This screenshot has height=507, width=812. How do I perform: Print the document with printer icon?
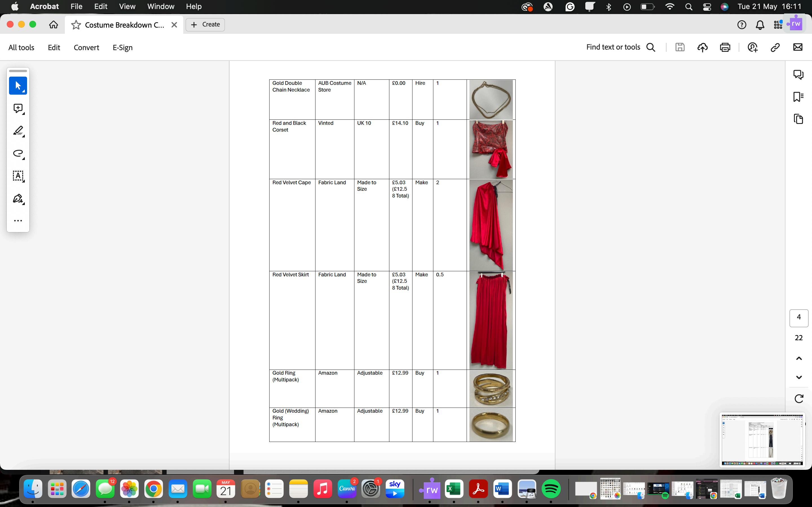[x=725, y=47]
